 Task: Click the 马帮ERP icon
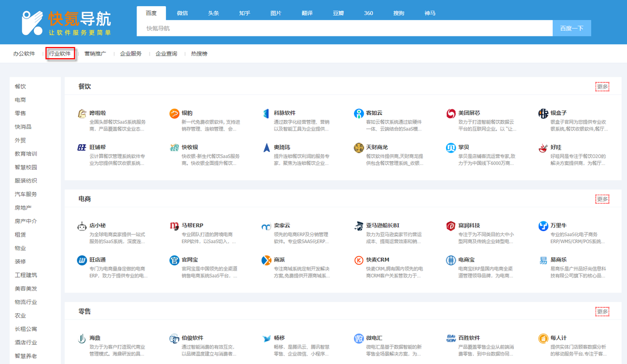pyautogui.click(x=174, y=226)
